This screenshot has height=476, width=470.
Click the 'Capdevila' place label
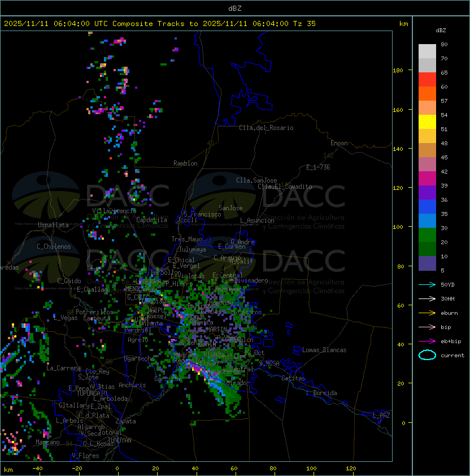click(151, 220)
